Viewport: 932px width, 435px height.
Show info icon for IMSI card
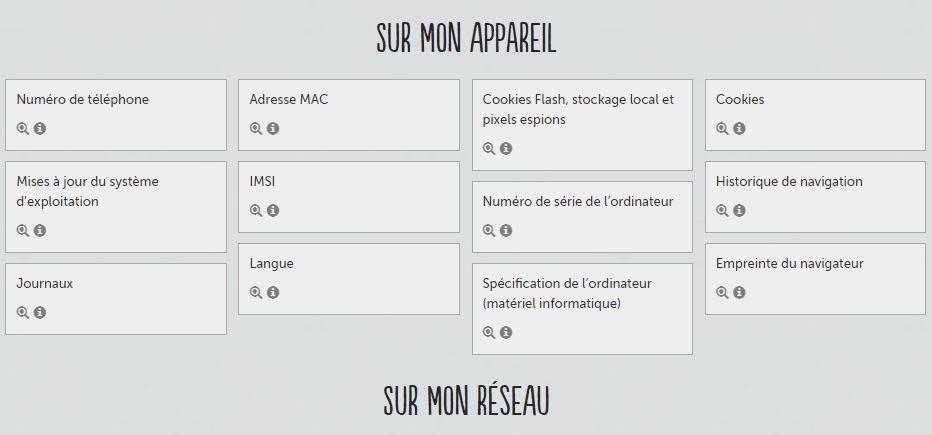(273, 210)
